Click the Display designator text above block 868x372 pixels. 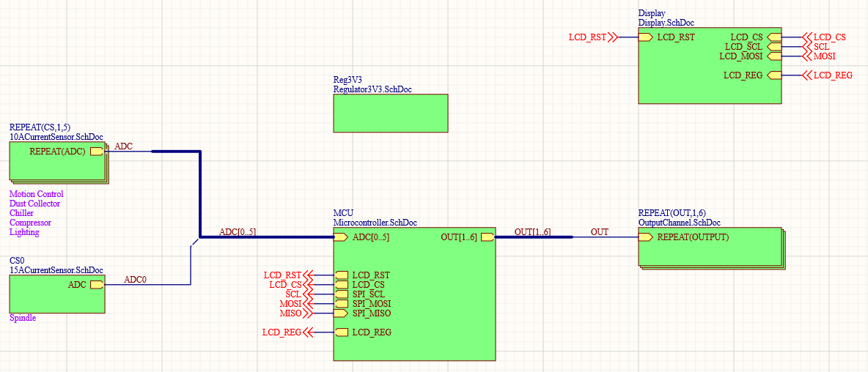pos(652,13)
